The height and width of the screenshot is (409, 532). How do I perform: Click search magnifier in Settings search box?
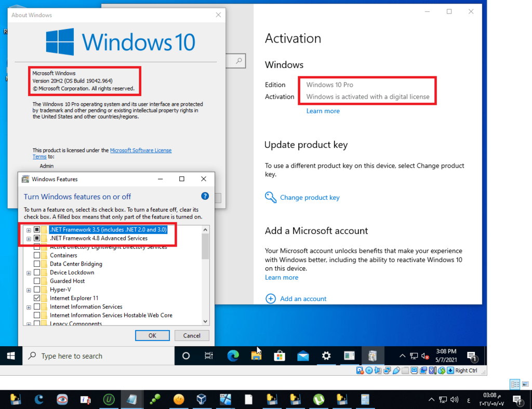point(239,61)
